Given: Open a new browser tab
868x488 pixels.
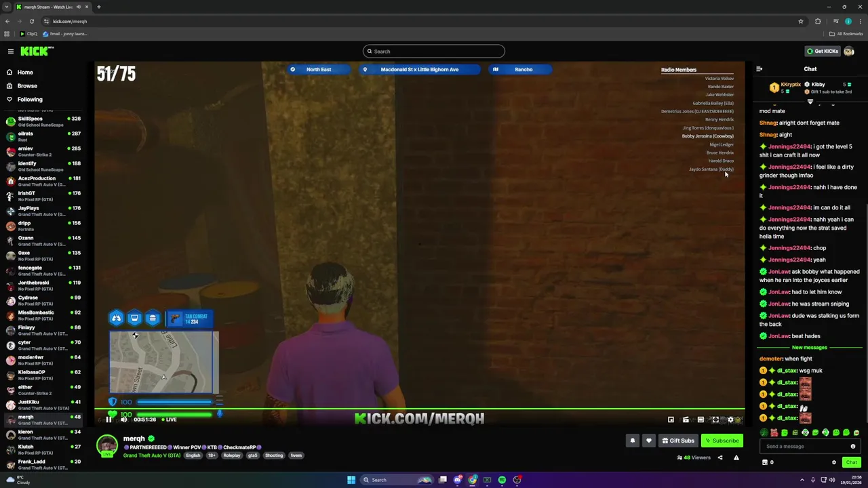Looking at the screenshot, I should 98,7.
